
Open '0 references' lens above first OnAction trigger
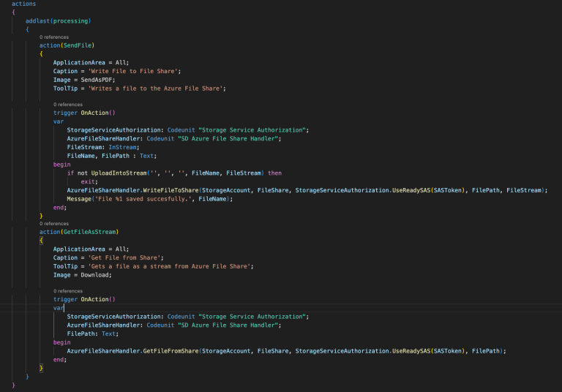68,105
